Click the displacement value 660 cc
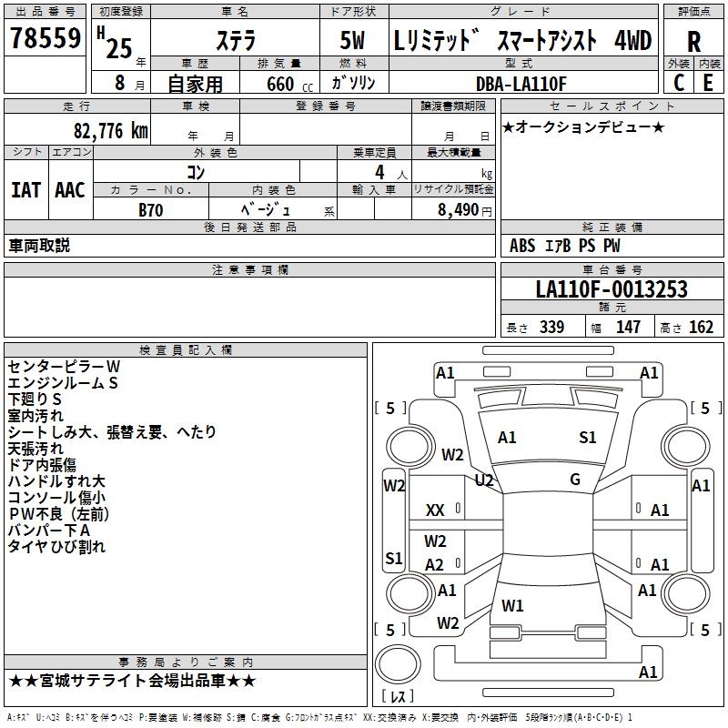 [x=289, y=84]
